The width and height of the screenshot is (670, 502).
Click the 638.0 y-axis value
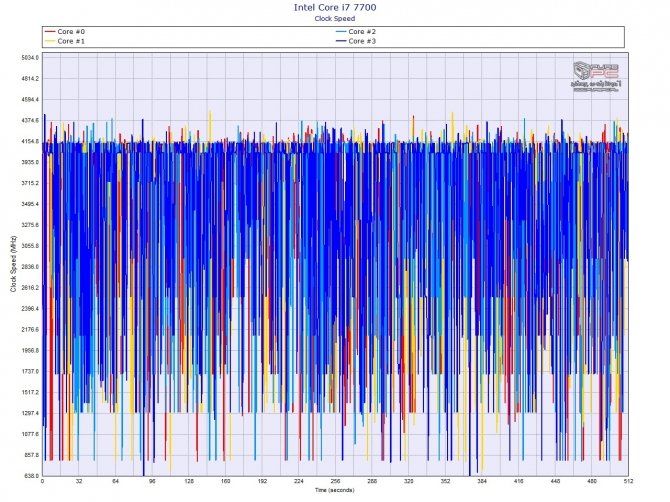pyautogui.click(x=31, y=476)
